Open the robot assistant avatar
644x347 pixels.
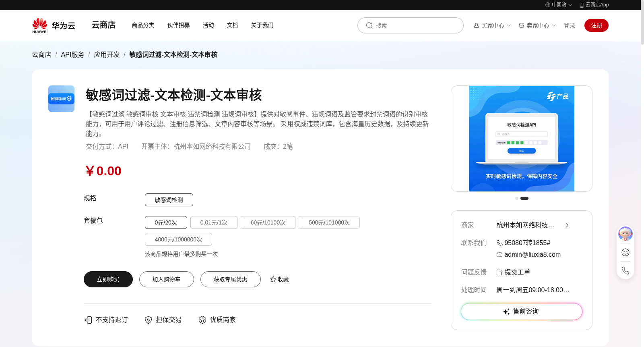(x=625, y=234)
